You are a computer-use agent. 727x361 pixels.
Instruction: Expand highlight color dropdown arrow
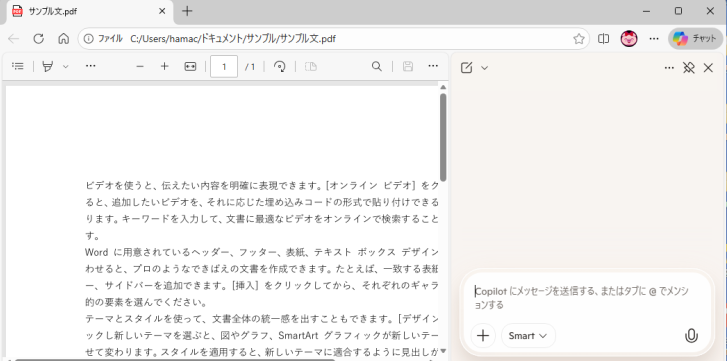[65, 67]
